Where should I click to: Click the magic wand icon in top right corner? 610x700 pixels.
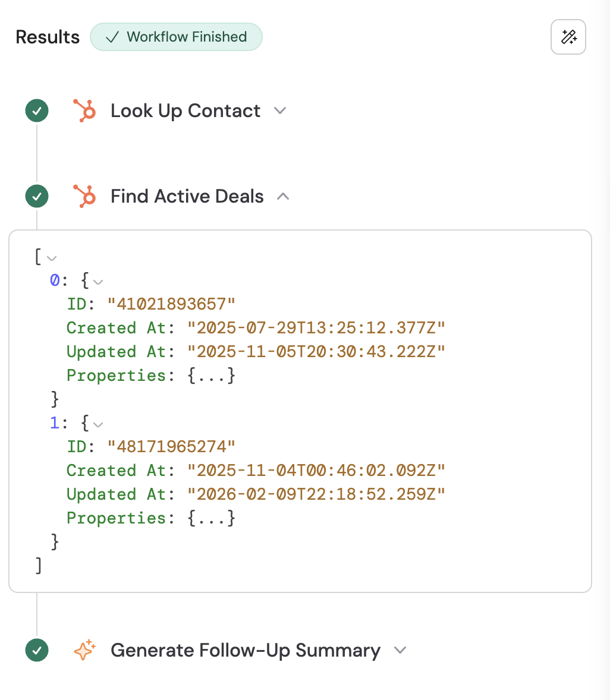pyautogui.click(x=568, y=37)
